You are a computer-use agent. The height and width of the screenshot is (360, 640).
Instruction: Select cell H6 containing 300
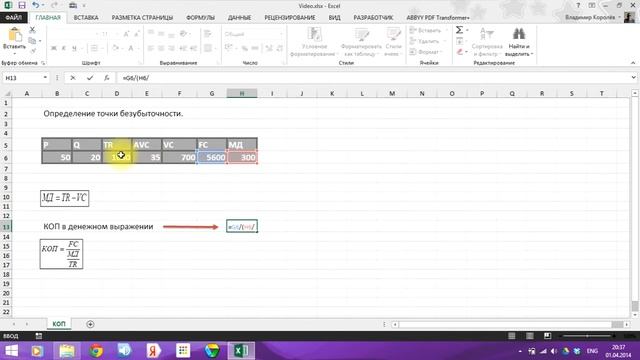[242, 157]
